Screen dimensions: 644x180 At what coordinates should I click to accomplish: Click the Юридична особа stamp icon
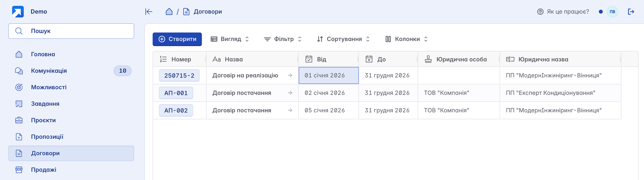tap(428, 59)
